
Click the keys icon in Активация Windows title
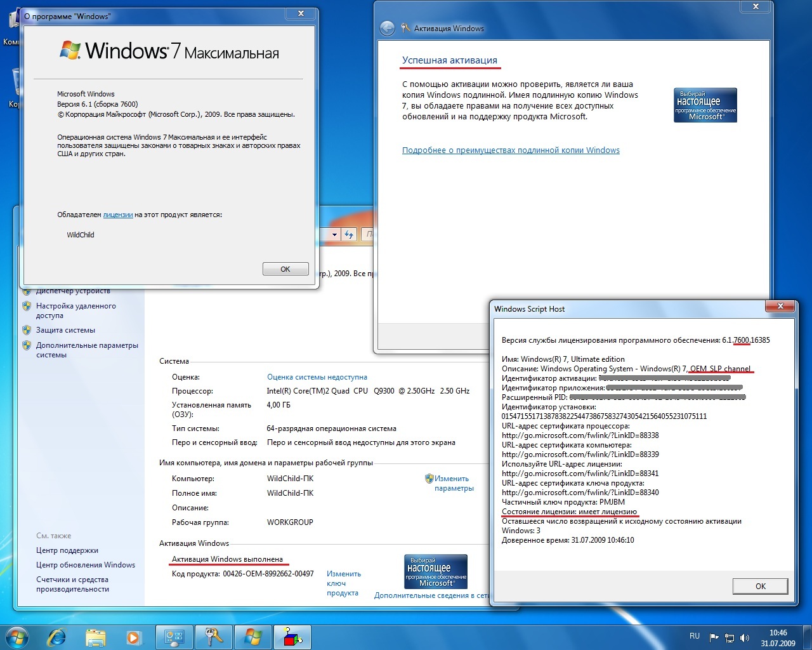click(x=406, y=28)
